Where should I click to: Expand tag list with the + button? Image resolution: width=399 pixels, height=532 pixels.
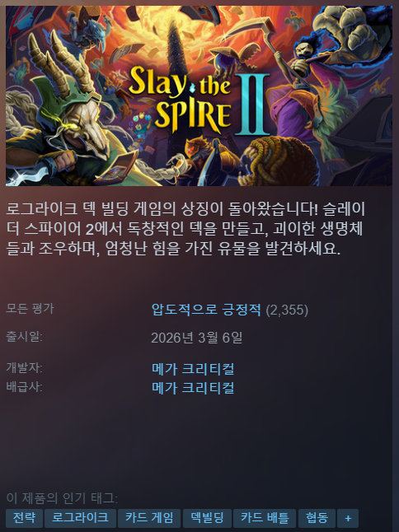pos(348,518)
